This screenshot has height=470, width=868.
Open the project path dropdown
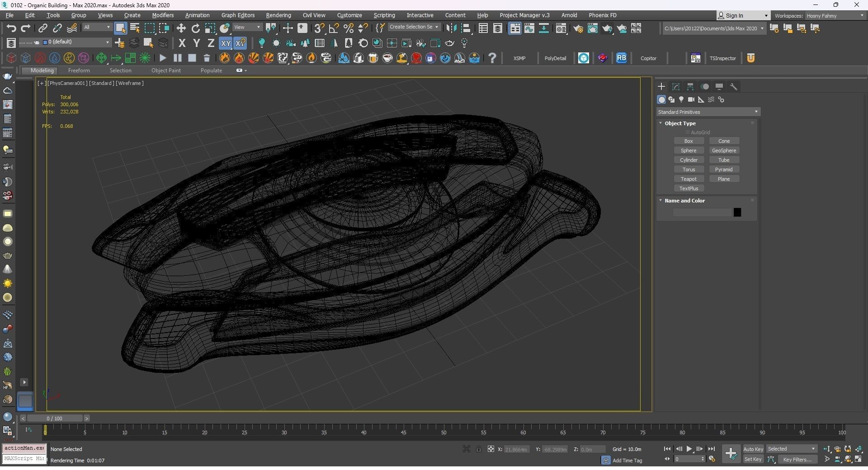pyautogui.click(x=714, y=28)
